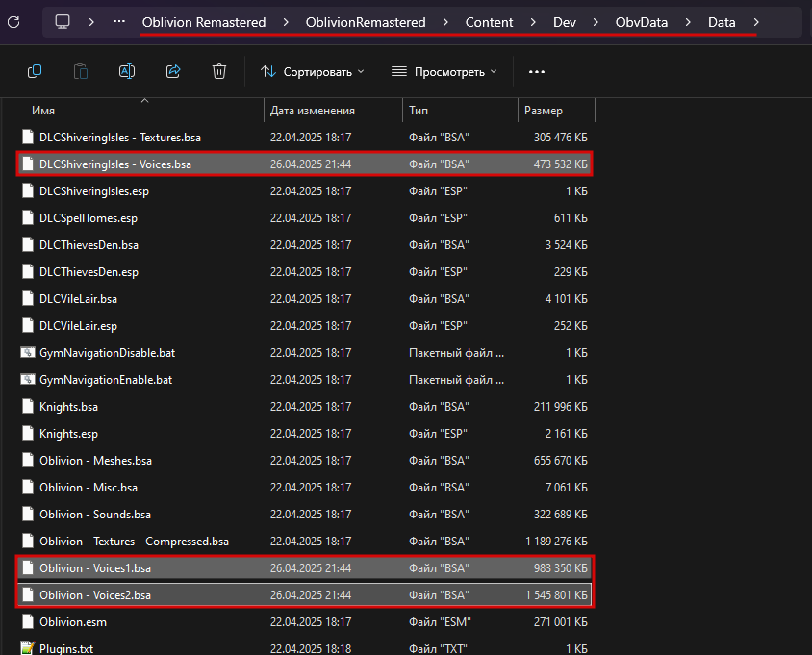This screenshot has height=655, width=812.
Task: Navigate to Dev breadcrumb folder
Action: 565,22
